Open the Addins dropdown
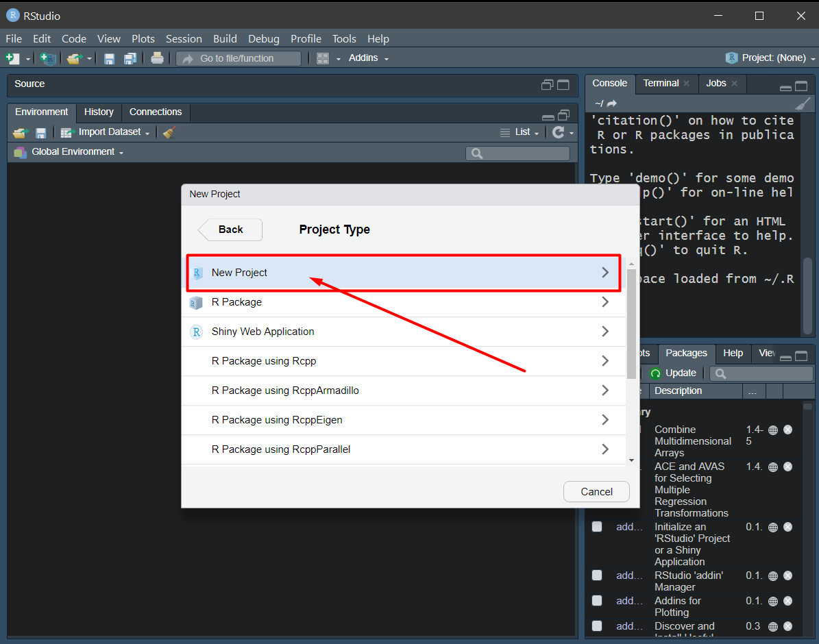The width and height of the screenshot is (819, 644). [x=368, y=58]
